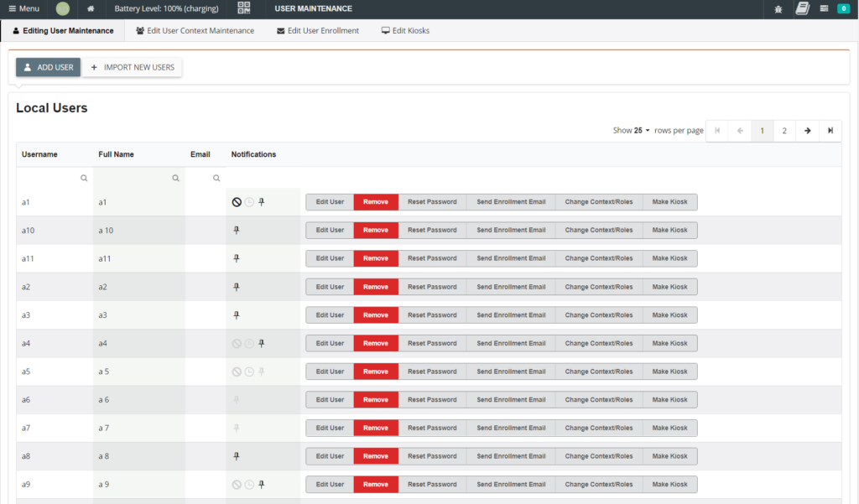Viewport: 859px width, 504px height.
Task: Remove user a5
Action: 376,372
